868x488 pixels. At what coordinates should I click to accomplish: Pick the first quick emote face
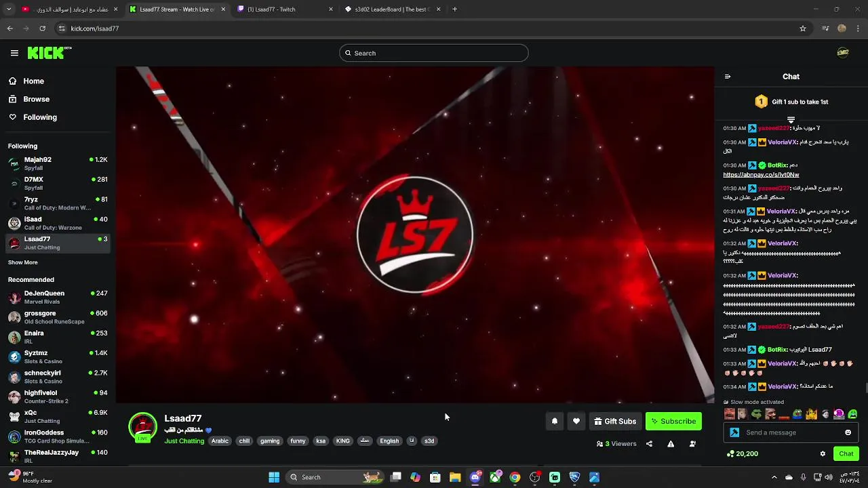point(730,414)
